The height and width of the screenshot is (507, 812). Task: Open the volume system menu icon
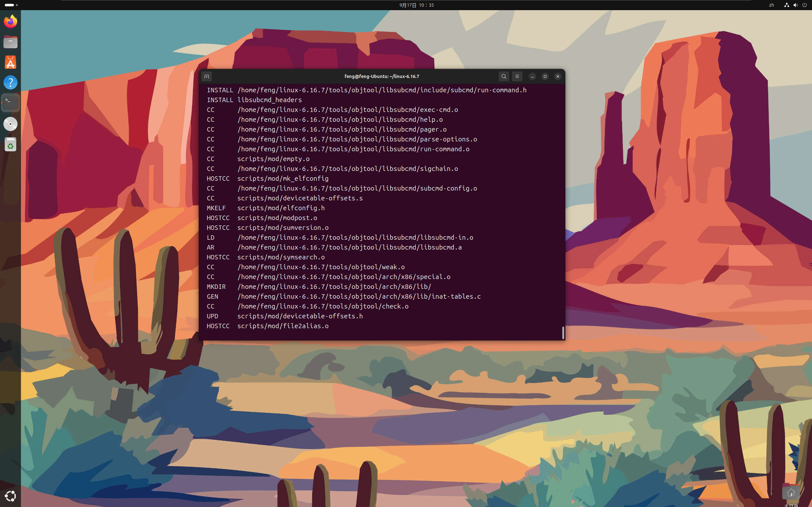(x=795, y=5)
